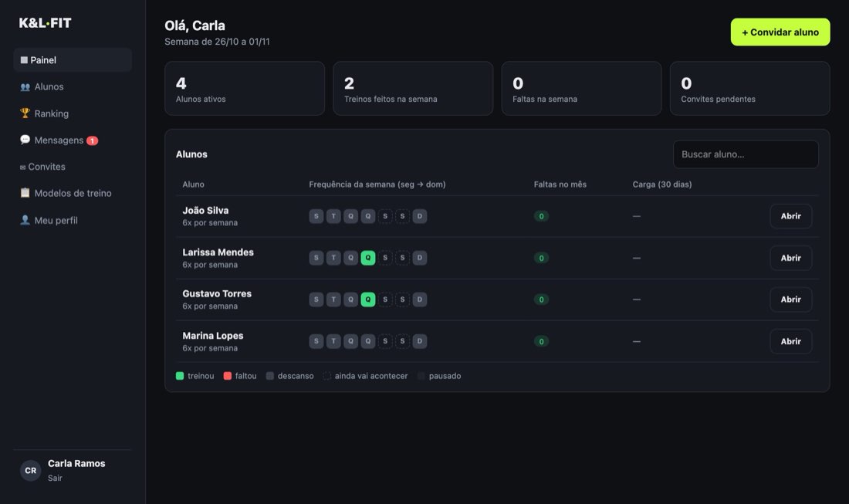
Task: Click the red faltou legend swatch
Action: (x=228, y=376)
